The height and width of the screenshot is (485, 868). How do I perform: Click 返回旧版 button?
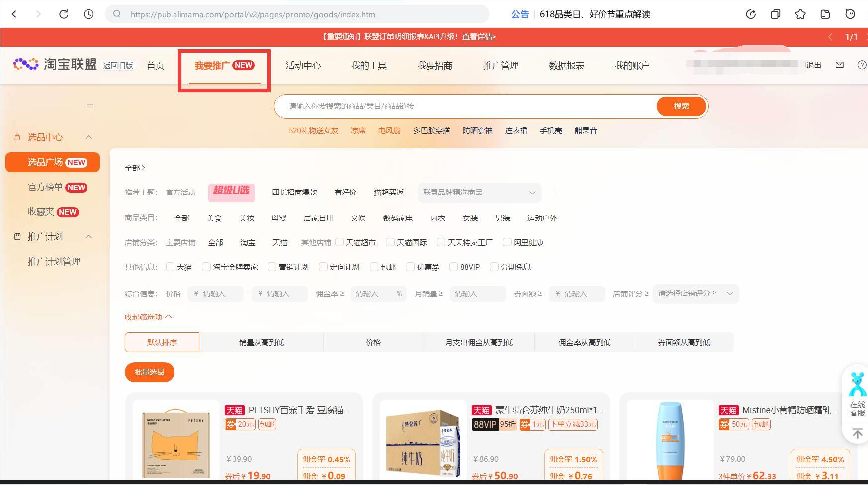[x=118, y=65]
